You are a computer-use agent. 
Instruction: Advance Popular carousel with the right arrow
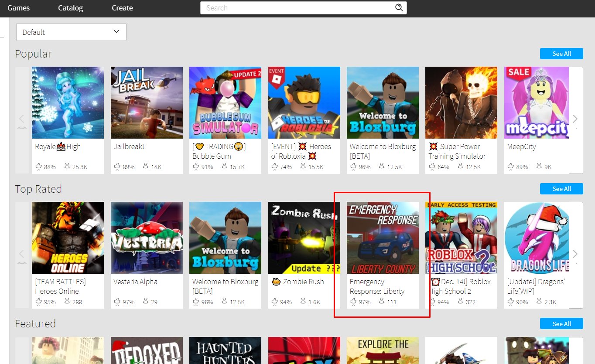pyautogui.click(x=575, y=120)
